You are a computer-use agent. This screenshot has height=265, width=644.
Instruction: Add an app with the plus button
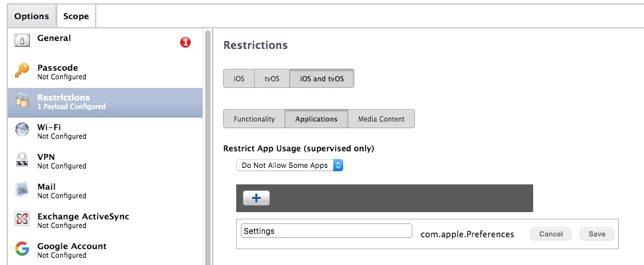click(x=256, y=198)
